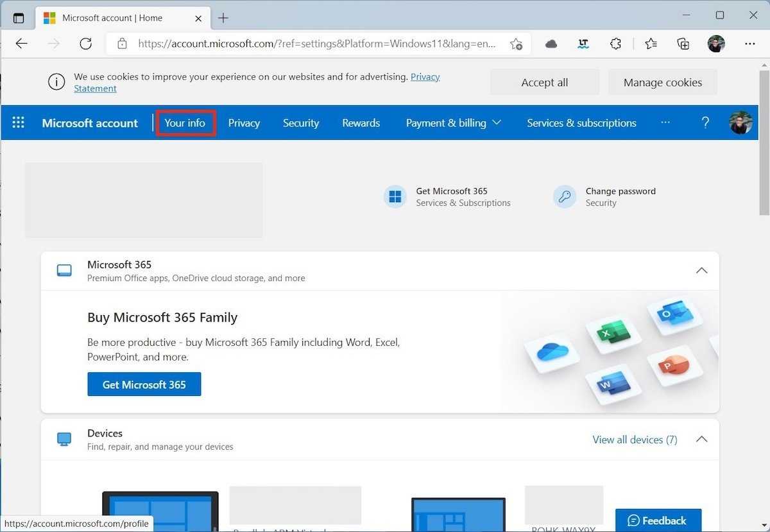Refresh the page with reload icon

[x=85, y=44]
